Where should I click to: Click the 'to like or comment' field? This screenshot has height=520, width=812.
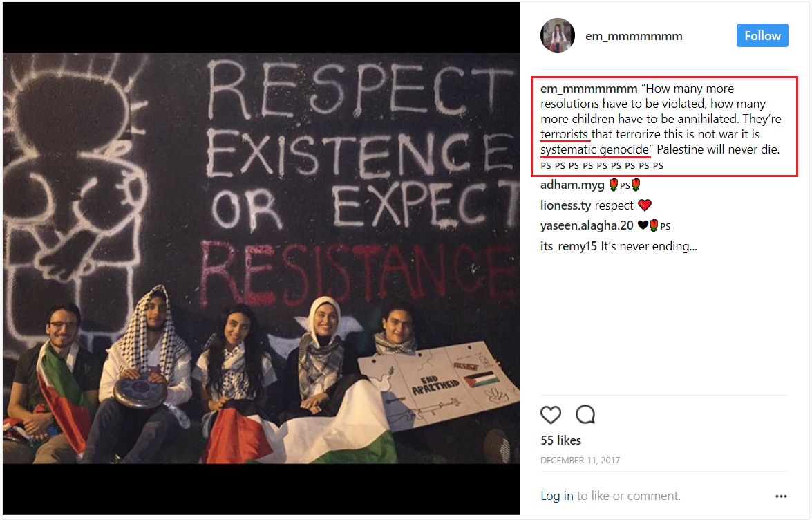click(629, 496)
